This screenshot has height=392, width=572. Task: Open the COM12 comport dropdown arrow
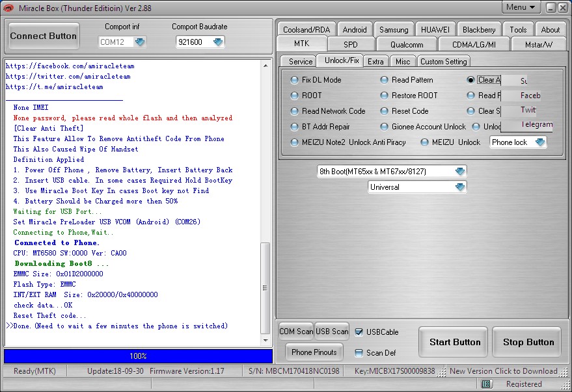click(140, 42)
